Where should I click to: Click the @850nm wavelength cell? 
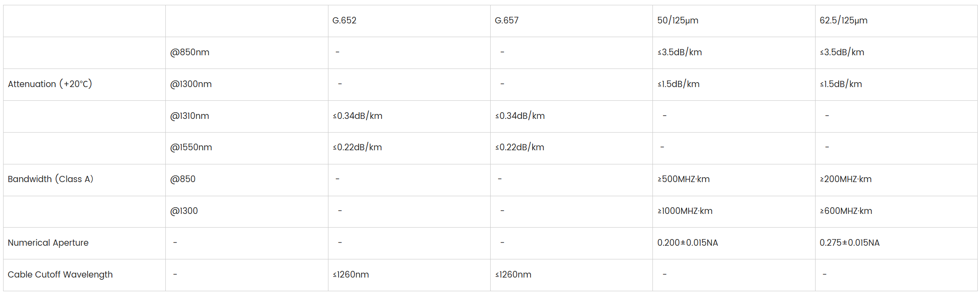point(190,52)
